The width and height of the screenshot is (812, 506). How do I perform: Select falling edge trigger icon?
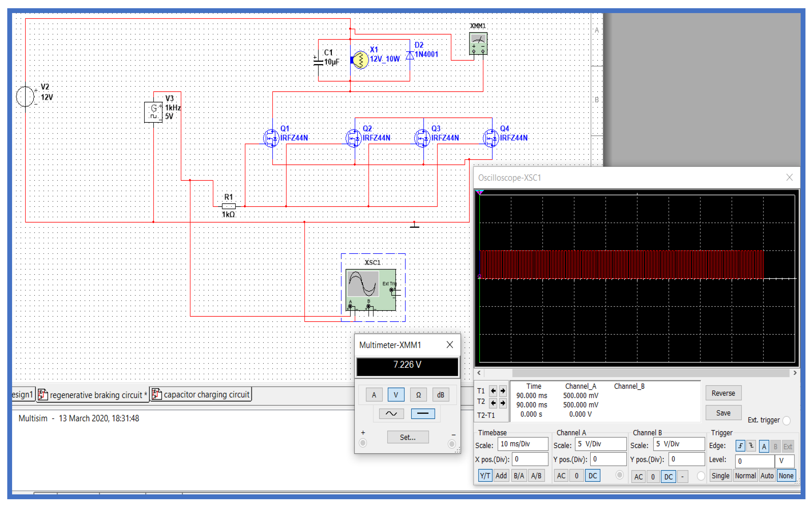click(751, 446)
